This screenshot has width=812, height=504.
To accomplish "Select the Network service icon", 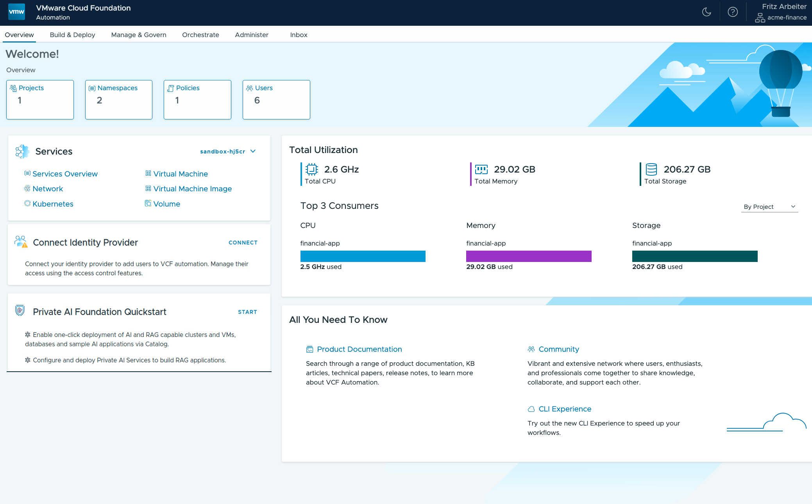I will point(27,189).
